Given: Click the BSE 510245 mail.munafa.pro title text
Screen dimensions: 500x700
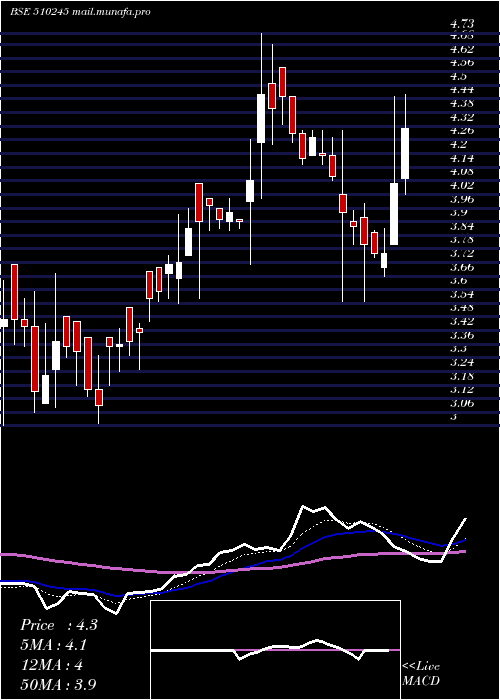Looking at the screenshot, I should point(80,12).
